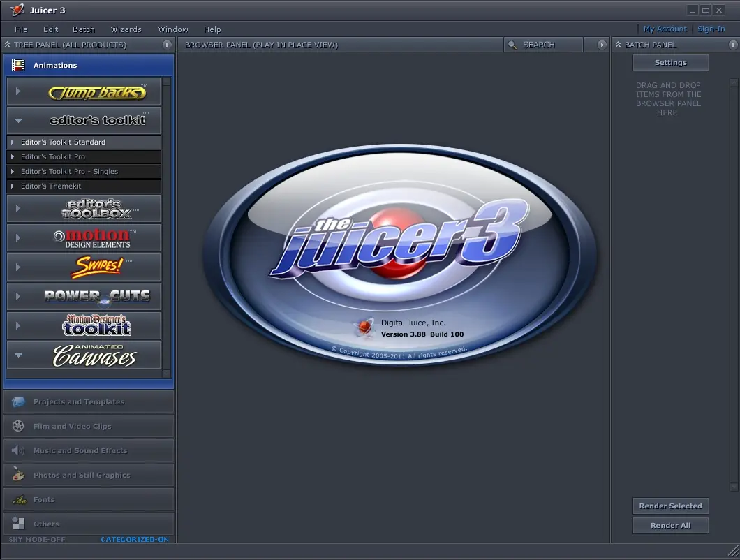
Task: Expand Editor's Toolkit Pro - Singles arrow
Action: [13, 171]
